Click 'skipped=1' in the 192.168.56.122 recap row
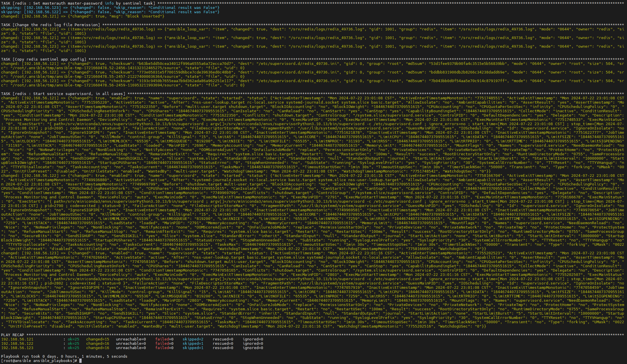The image size is (627, 364). 193,344
